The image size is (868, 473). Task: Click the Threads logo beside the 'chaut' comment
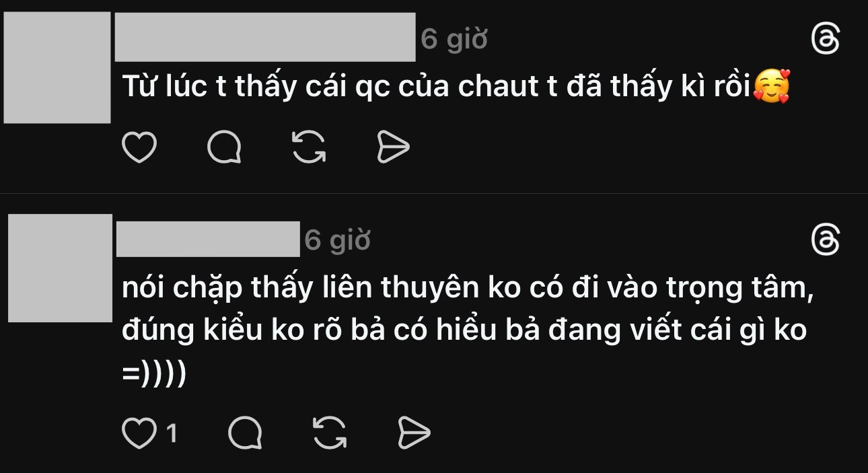[x=826, y=40]
